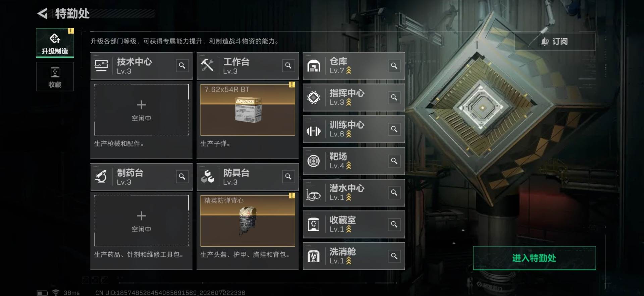Click the 洗消舱 magnifier icon
Screen dimensions: 644x296
394,256
